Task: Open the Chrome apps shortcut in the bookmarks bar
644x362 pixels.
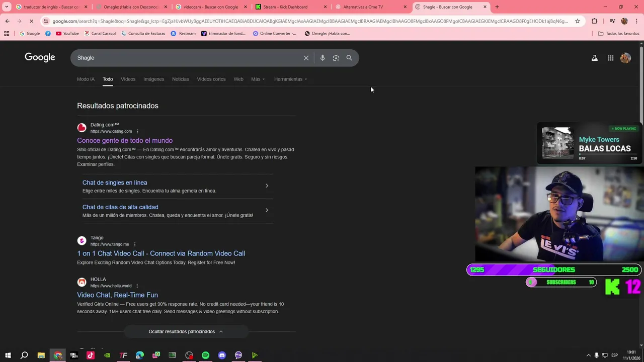Action: (7, 34)
